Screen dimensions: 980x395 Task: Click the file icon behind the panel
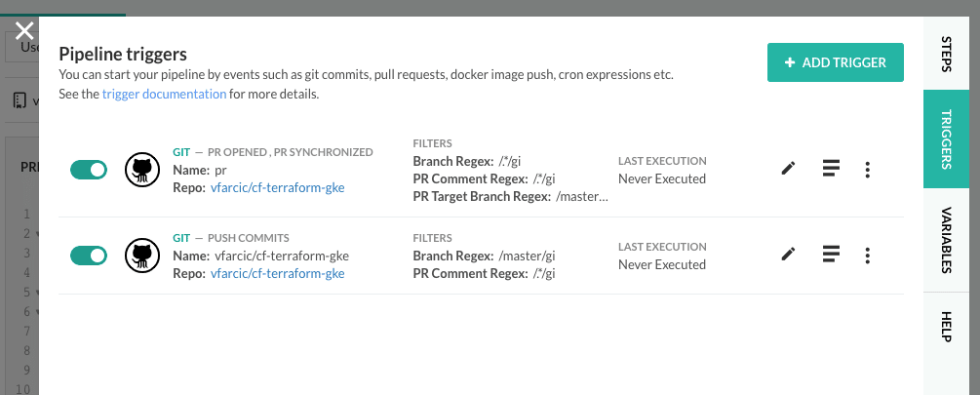click(x=20, y=100)
